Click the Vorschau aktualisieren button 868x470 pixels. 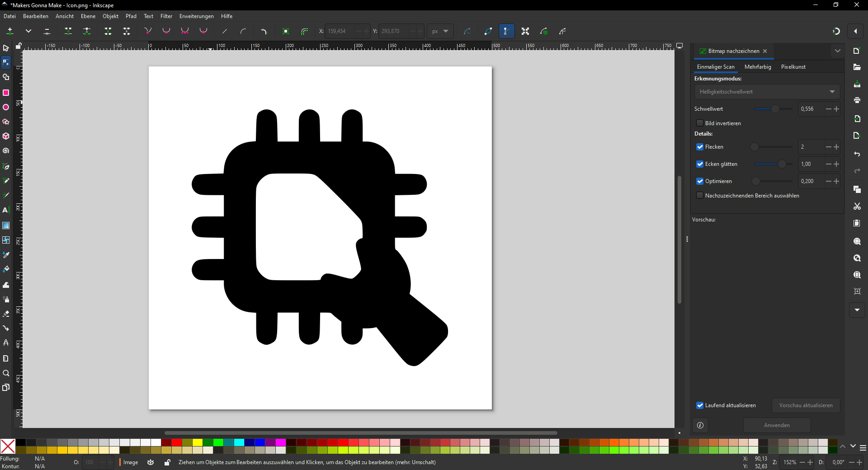coord(806,405)
